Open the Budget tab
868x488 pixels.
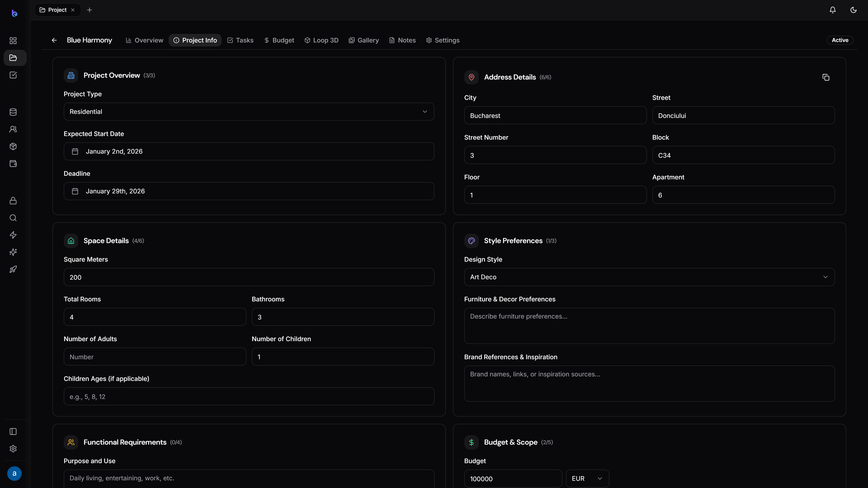point(279,40)
